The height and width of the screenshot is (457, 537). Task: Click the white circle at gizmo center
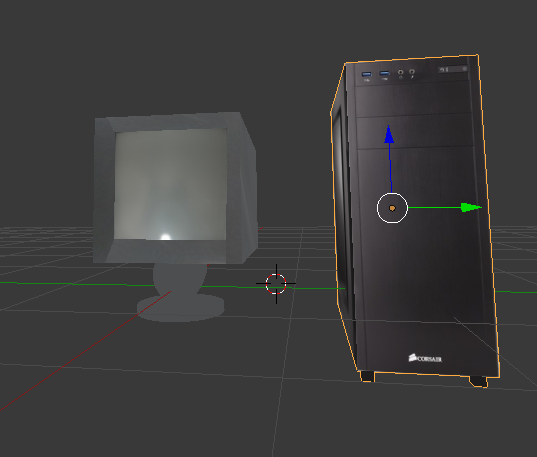392,208
